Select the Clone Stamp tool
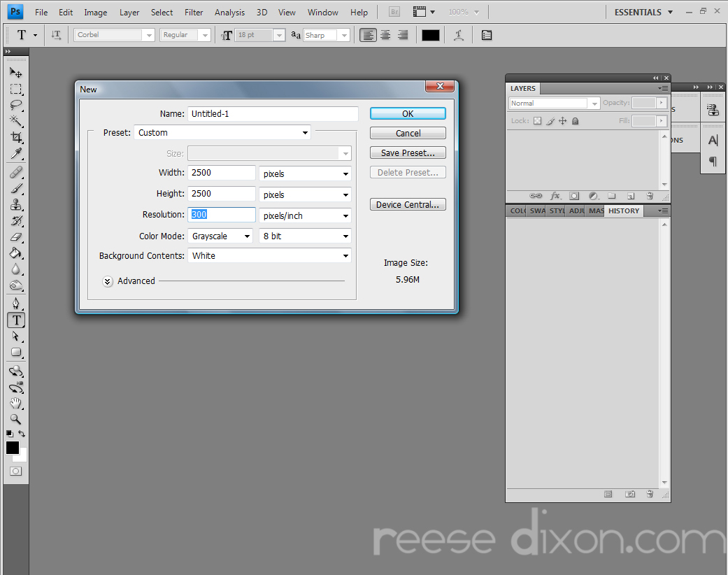This screenshot has height=575, width=728. [x=16, y=204]
